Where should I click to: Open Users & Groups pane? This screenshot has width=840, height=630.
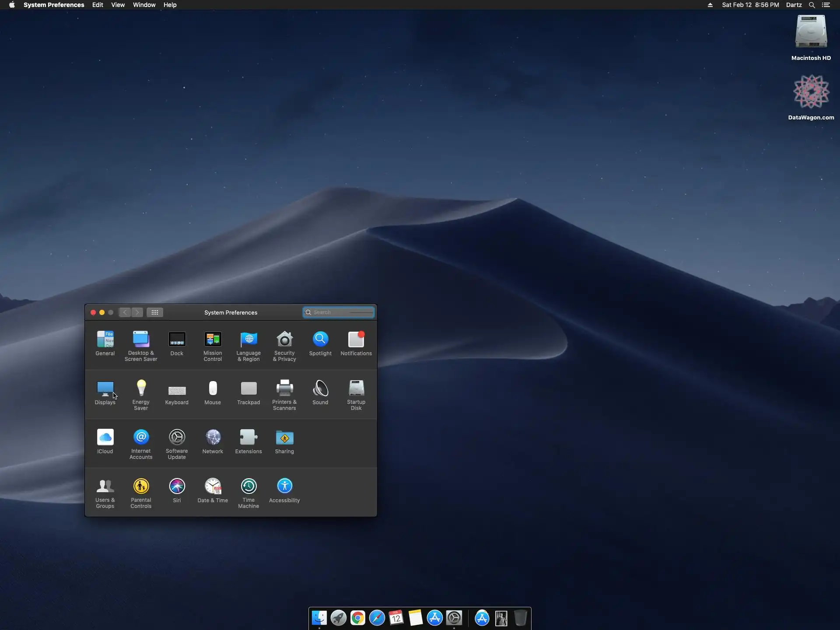[105, 486]
